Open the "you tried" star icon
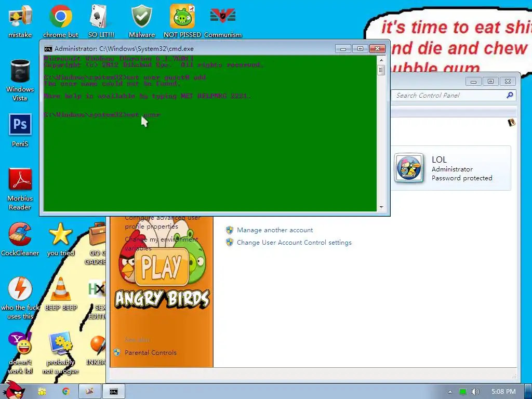The width and height of the screenshot is (532, 399). tap(60, 239)
